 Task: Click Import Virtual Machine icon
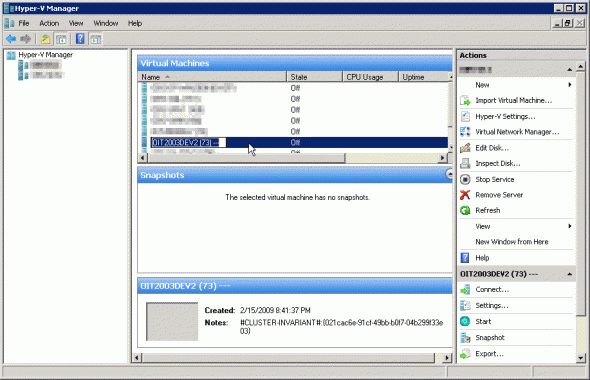[465, 100]
